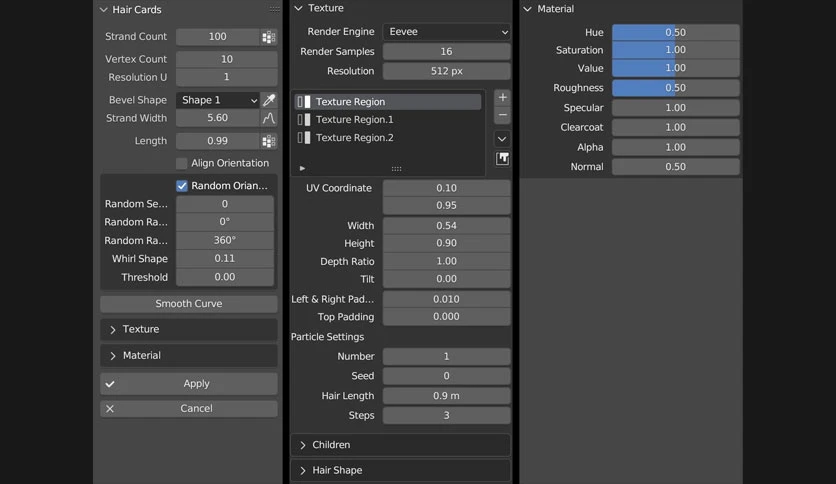Add a new texture region with plus
The width and height of the screenshot is (836, 484).
[502, 98]
